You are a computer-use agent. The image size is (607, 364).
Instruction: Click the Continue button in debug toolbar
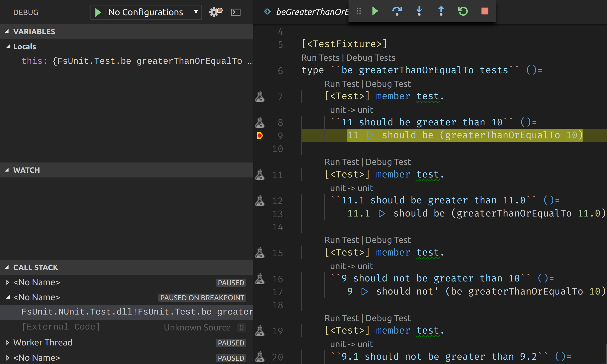(375, 11)
